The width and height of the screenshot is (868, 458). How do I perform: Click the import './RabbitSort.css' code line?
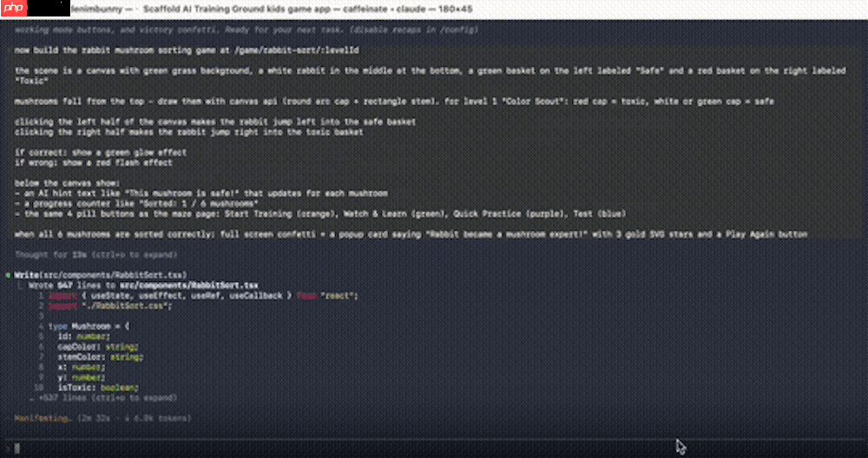[x=110, y=306]
